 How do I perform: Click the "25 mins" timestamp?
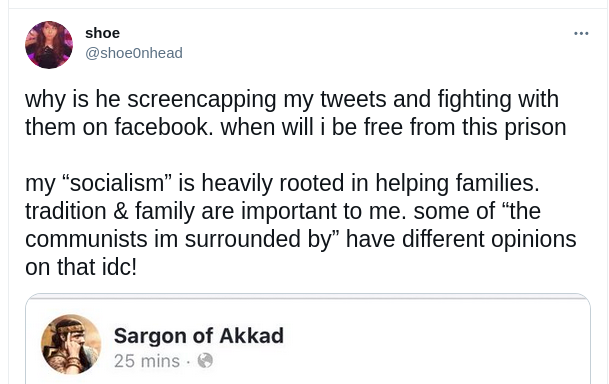(147, 361)
